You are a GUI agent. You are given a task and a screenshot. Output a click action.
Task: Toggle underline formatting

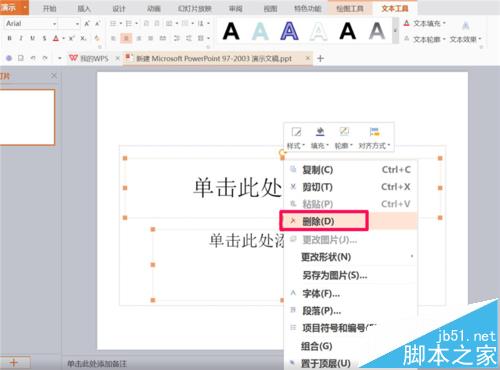(32, 38)
